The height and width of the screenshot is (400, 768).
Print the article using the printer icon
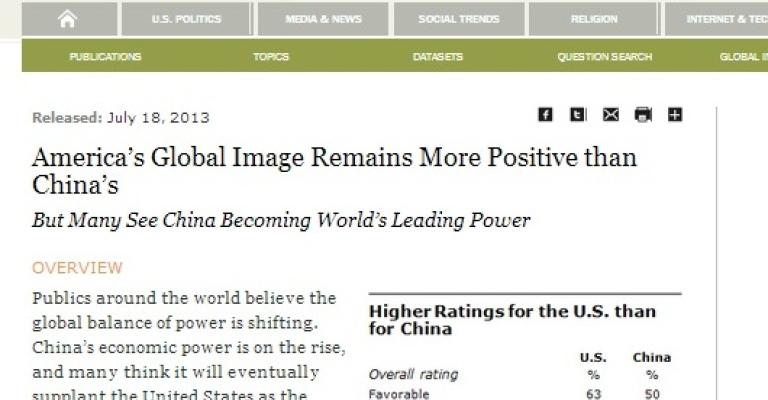[643, 115]
